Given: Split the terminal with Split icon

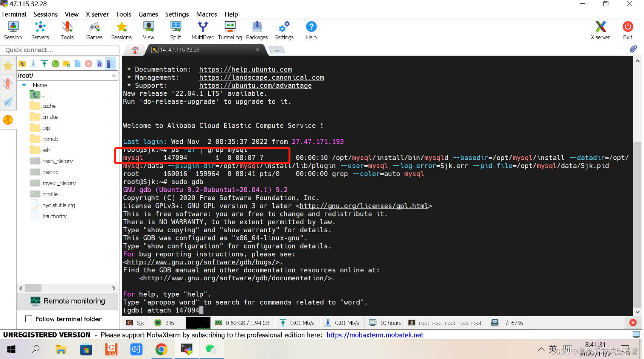Looking at the screenshot, I should tap(175, 30).
